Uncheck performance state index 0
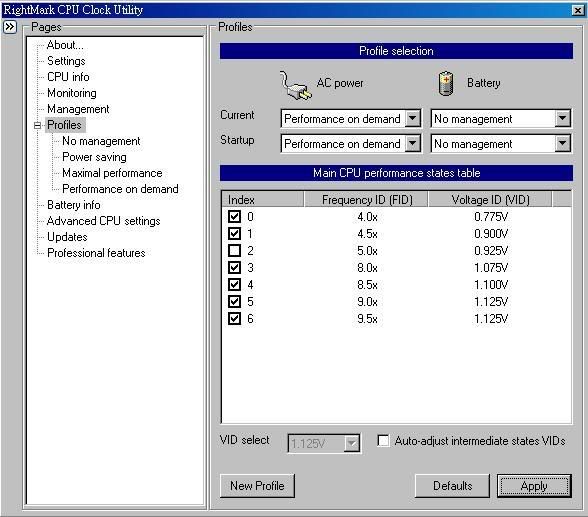This screenshot has width=588, height=517. tap(234, 216)
